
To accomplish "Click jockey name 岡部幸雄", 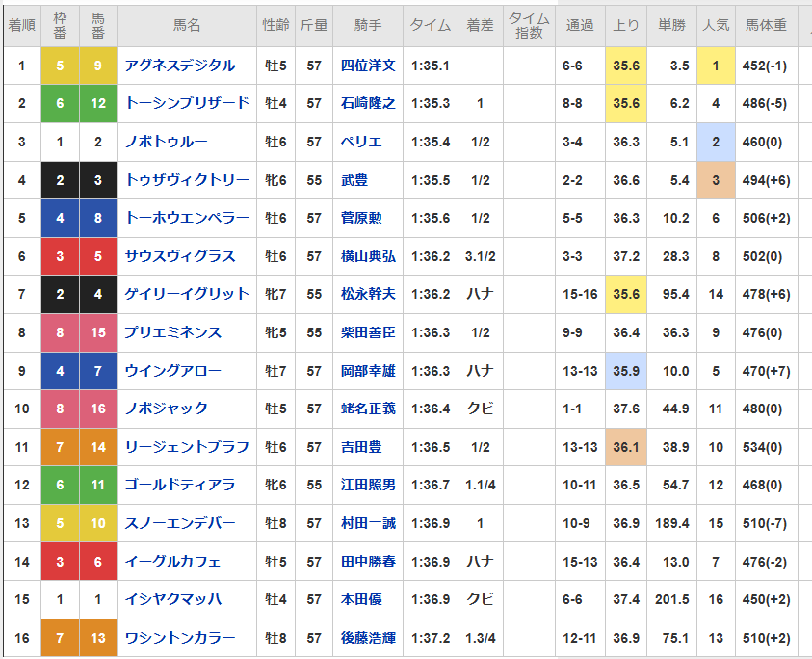I will tap(368, 371).
